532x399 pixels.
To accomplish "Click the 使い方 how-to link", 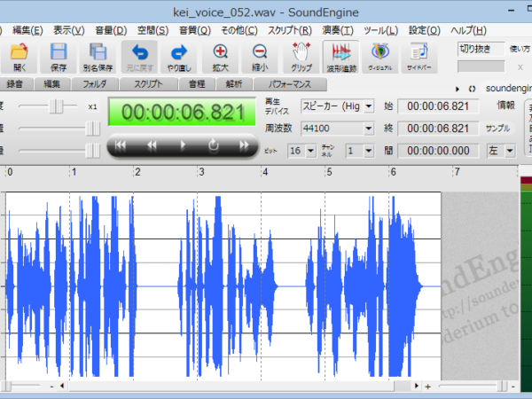I will coord(520,49).
